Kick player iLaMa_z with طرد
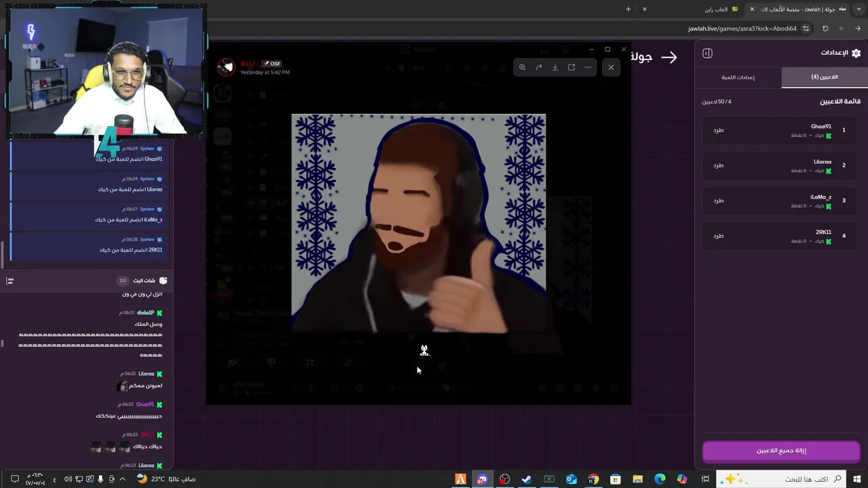 pos(718,201)
